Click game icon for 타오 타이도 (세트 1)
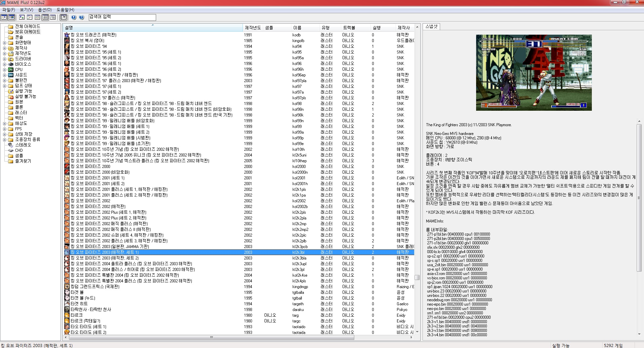This screenshot has width=644, height=348. point(67,327)
